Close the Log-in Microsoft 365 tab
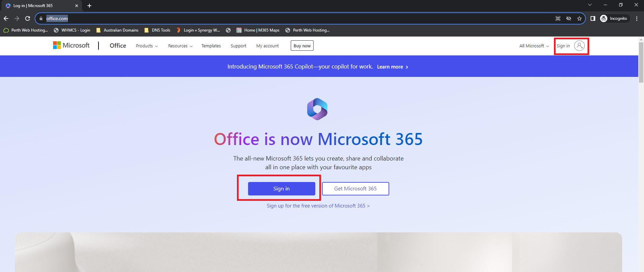Viewport: 644px width, 272px height. click(x=77, y=6)
